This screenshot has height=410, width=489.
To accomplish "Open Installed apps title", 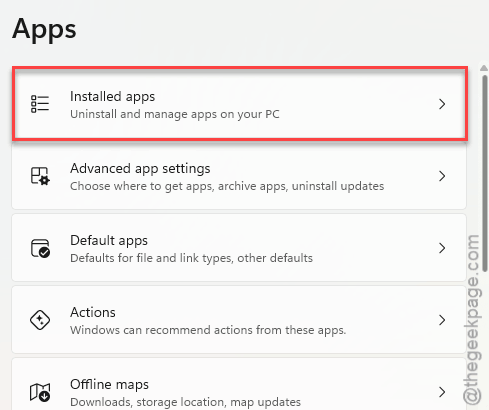I will tap(112, 97).
